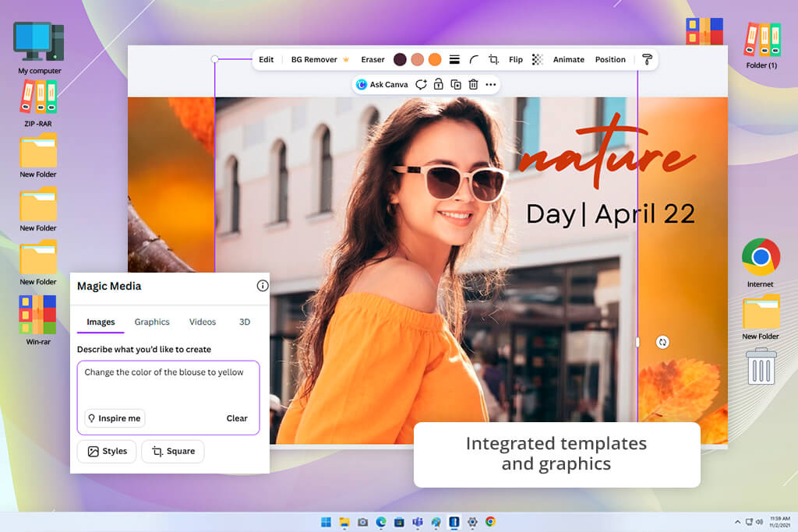Click the copy style paint roller icon

click(x=647, y=59)
